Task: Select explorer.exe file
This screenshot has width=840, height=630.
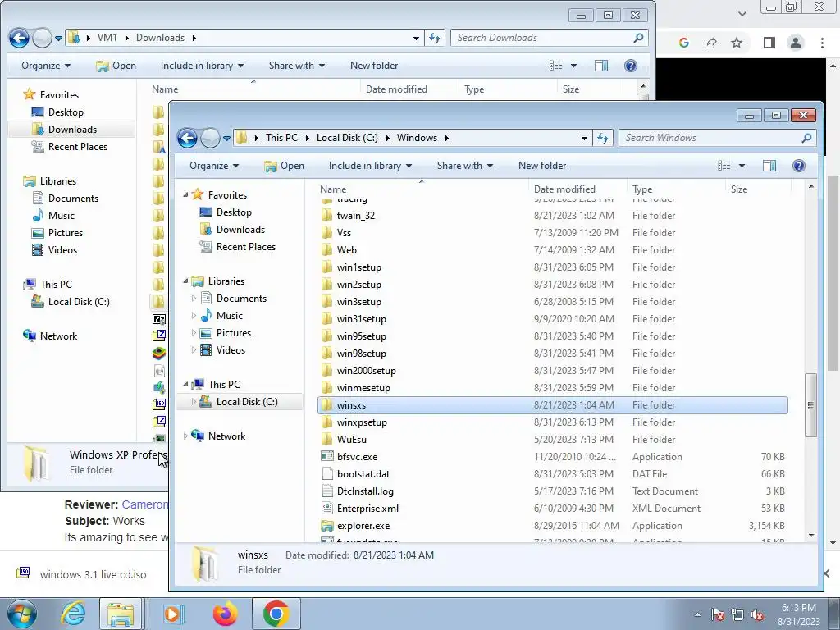Action: pyautogui.click(x=552, y=526)
